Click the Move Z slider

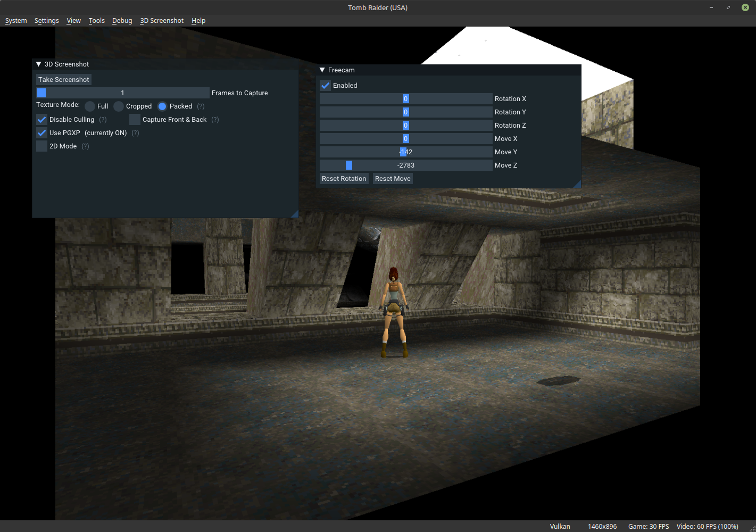(406, 165)
